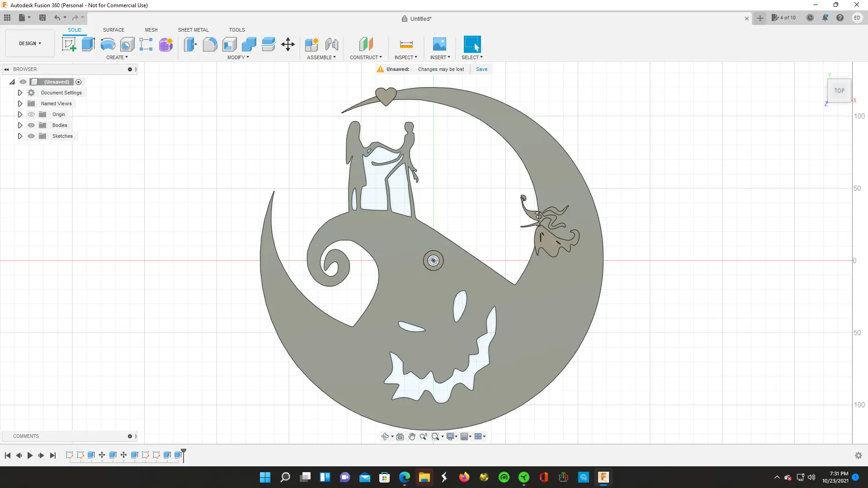The image size is (868, 488).
Task: Select the Press Pull tool
Action: point(190,44)
